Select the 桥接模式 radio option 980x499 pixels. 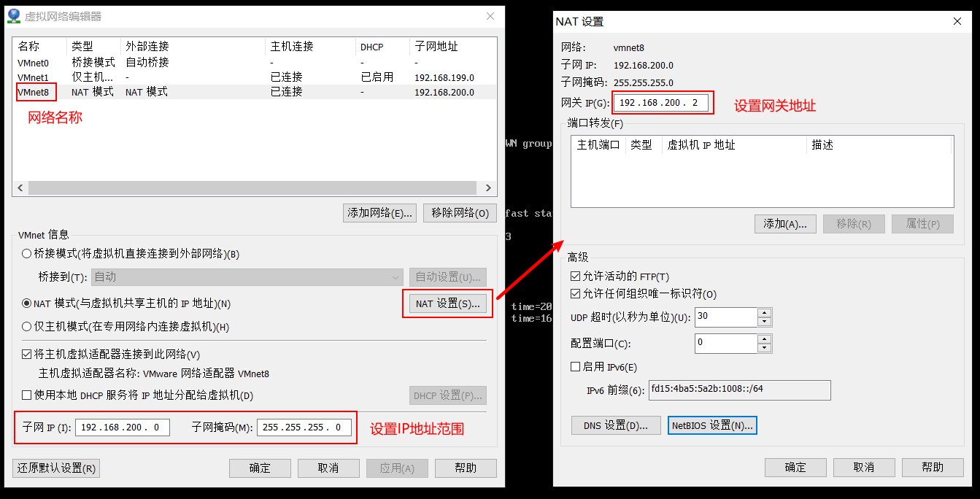tap(27, 254)
